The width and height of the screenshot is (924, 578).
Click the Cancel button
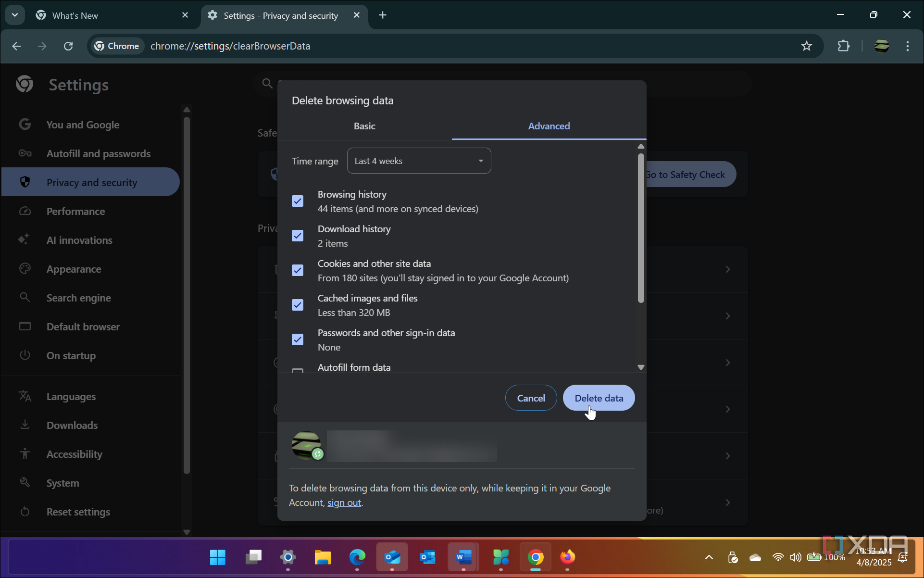(531, 398)
